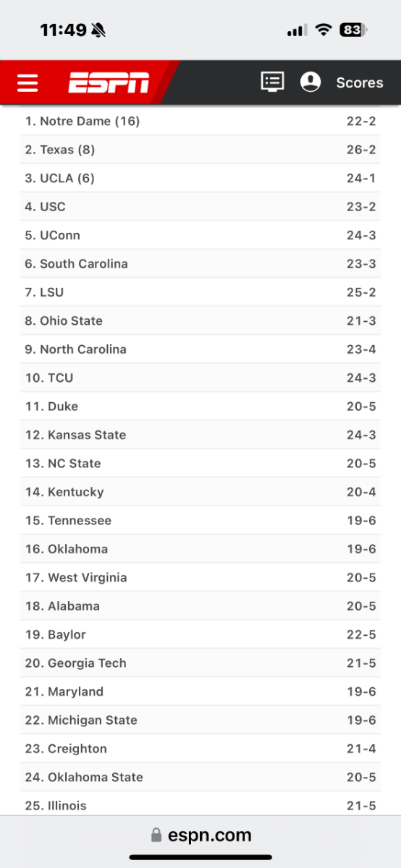Open the watch/TV listings icon
The image size is (401, 868).
click(273, 82)
